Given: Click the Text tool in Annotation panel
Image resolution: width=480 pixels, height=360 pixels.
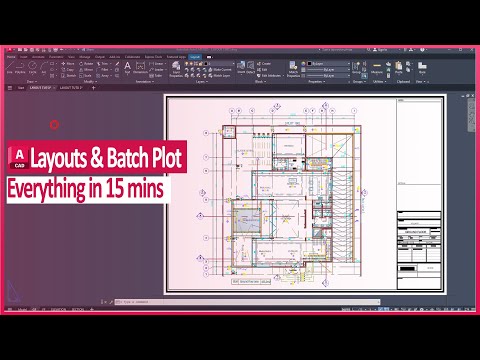Looking at the screenshot, I should [127, 67].
